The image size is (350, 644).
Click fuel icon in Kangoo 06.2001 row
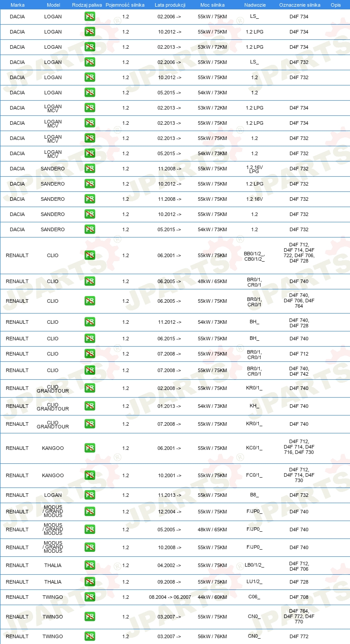(90, 448)
